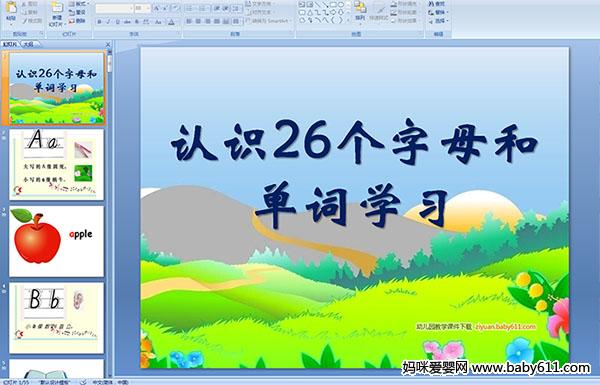Open the slide Layout 版式 dropdown
Viewport: 600px width, 385px height.
pos(79,4)
